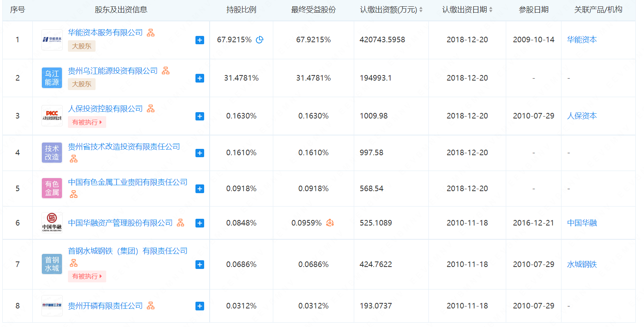
Task: Click the org-chart icon beside 贵州乌江能源投资有限公司
Action: (166, 71)
